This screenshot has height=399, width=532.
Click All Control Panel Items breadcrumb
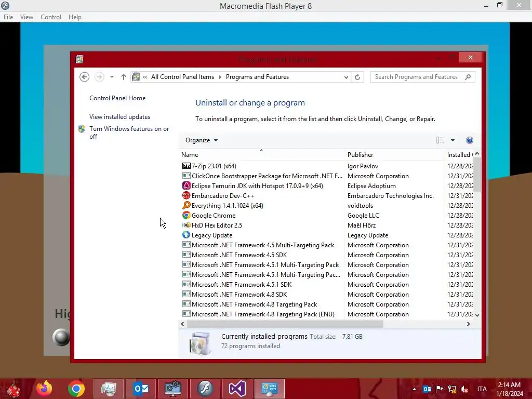[x=182, y=77]
